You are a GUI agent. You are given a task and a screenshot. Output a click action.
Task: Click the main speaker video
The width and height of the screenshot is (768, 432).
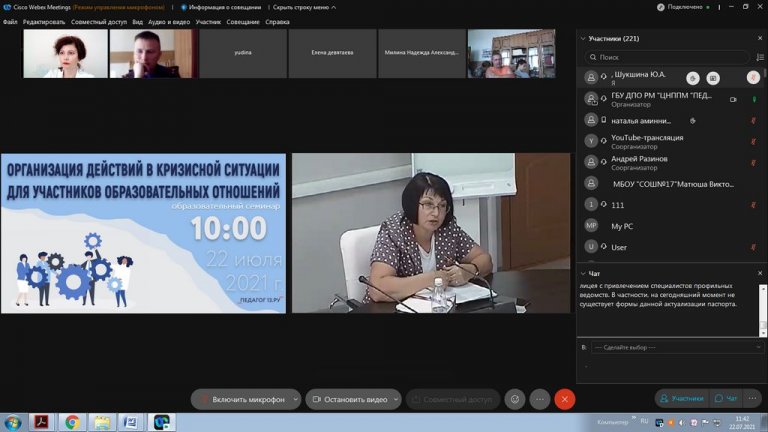pyautogui.click(x=431, y=233)
